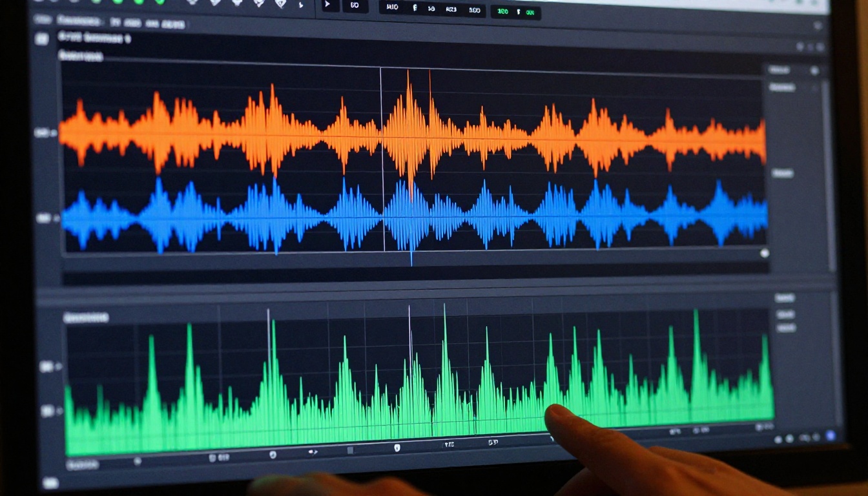Click the green numeric readout in the top toolbar
The width and height of the screenshot is (868, 496).
click(516, 12)
